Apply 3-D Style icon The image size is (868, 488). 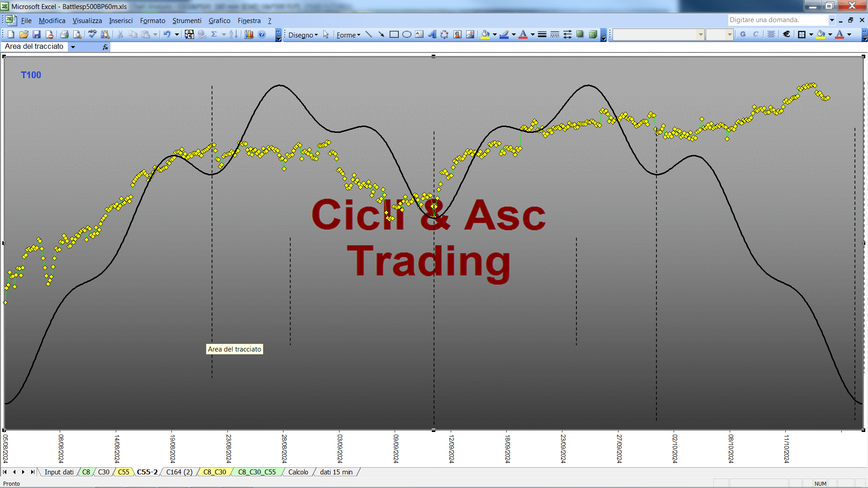pyautogui.click(x=593, y=35)
